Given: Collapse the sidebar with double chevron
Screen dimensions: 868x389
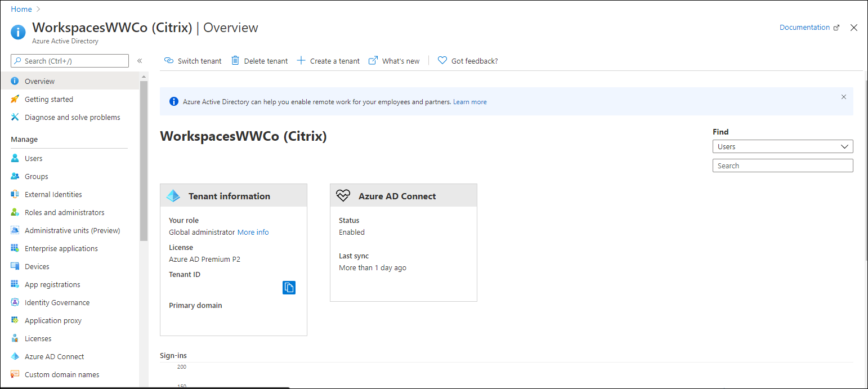Looking at the screenshot, I should pos(140,61).
